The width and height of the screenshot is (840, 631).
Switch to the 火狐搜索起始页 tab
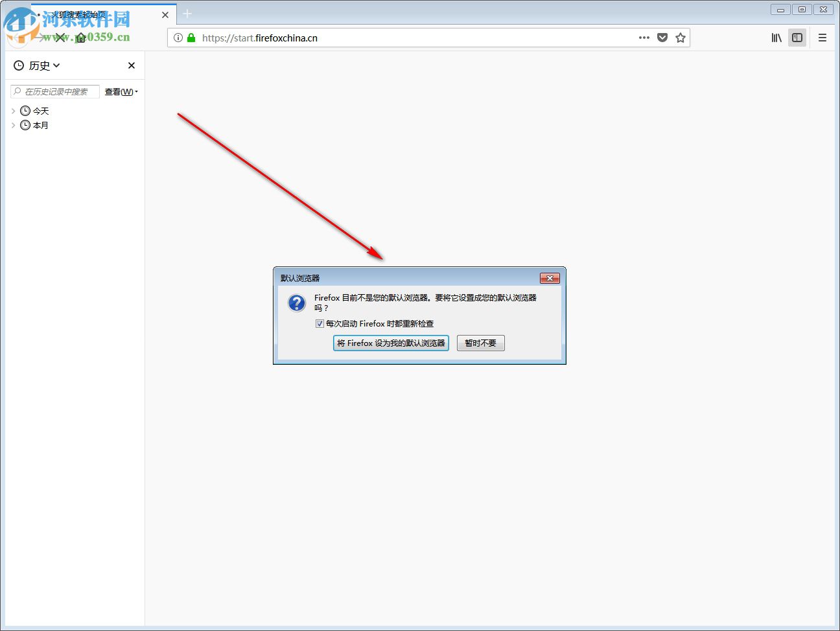coord(97,14)
